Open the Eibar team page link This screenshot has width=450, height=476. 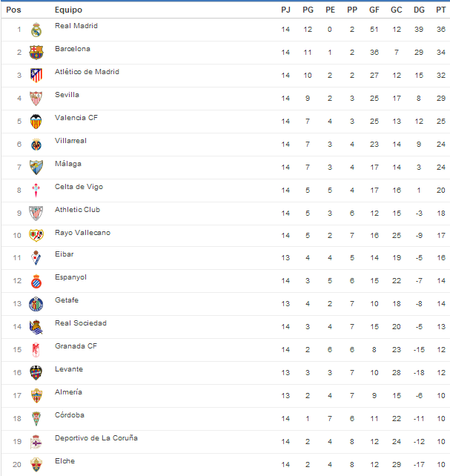tap(64, 254)
